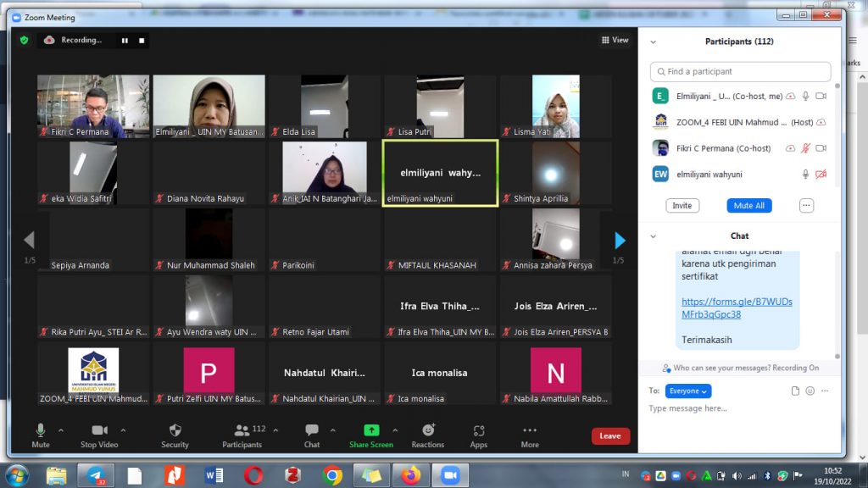Click the Mute All button
This screenshot has width=868, height=488.
tap(748, 205)
